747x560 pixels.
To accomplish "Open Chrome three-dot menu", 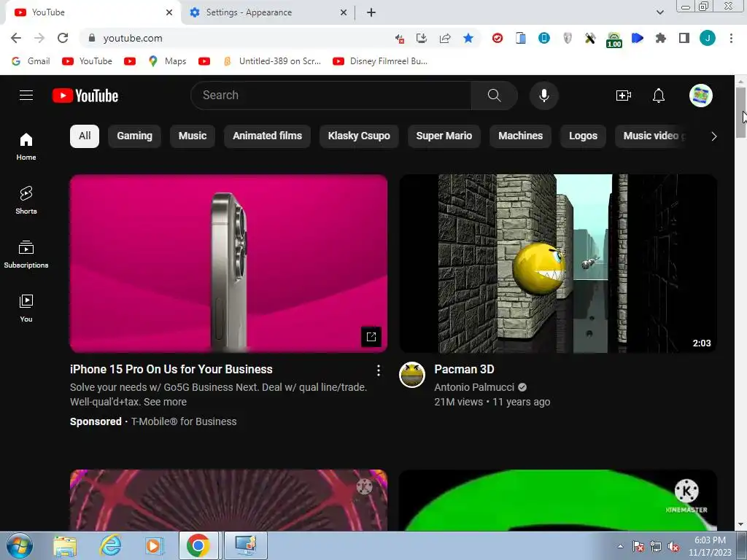I will 731,38.
